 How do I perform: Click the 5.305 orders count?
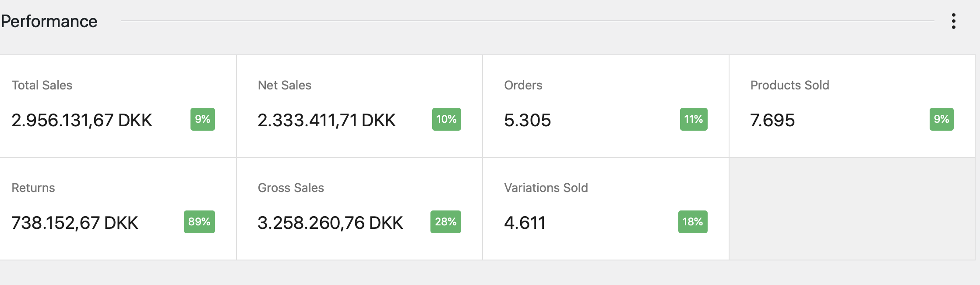click(527, 120)
